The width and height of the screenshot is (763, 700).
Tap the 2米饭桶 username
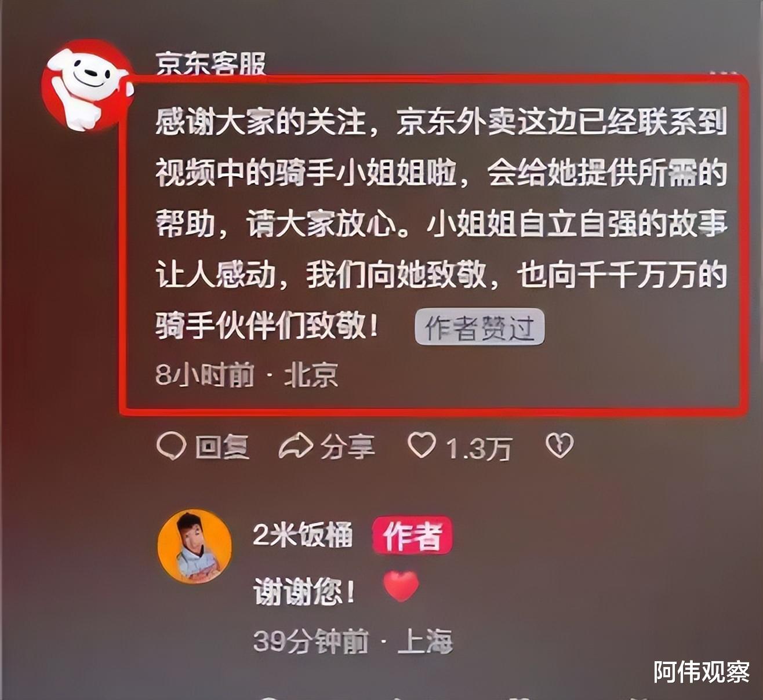pos(303,535)
